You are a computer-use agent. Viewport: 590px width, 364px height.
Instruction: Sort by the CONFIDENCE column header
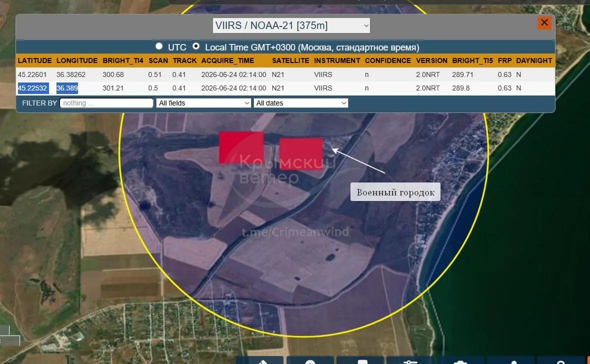388,60
